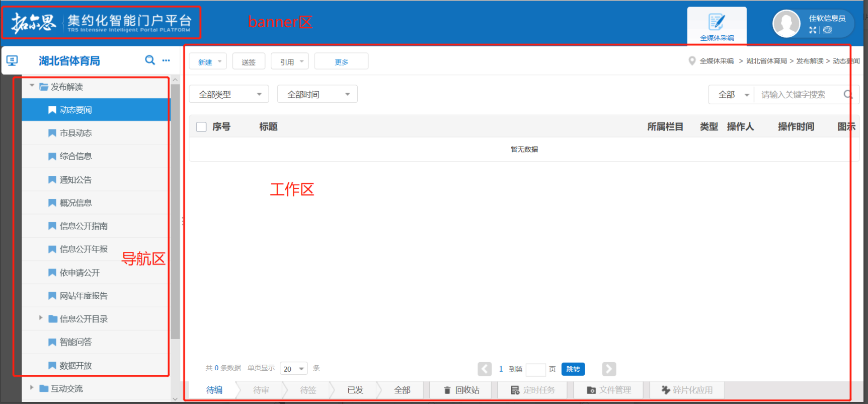Click the folder icon of 互动交流
The image size is (868, 404).
click(44, 388)
